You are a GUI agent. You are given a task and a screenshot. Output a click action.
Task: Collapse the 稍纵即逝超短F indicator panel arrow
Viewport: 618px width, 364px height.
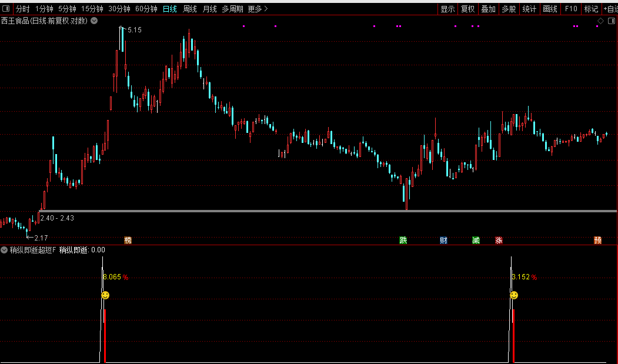5,250
